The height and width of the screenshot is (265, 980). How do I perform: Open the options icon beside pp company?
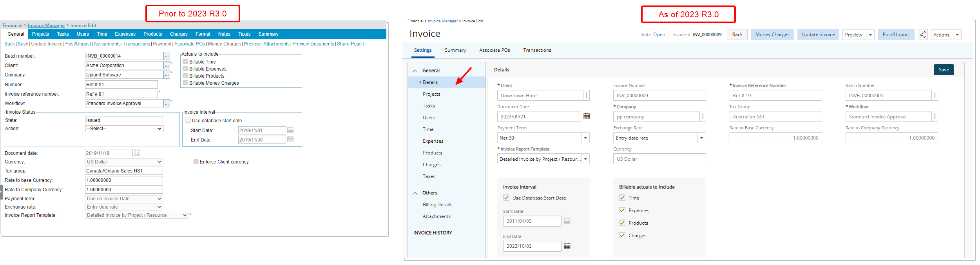[x=703, y=116]
